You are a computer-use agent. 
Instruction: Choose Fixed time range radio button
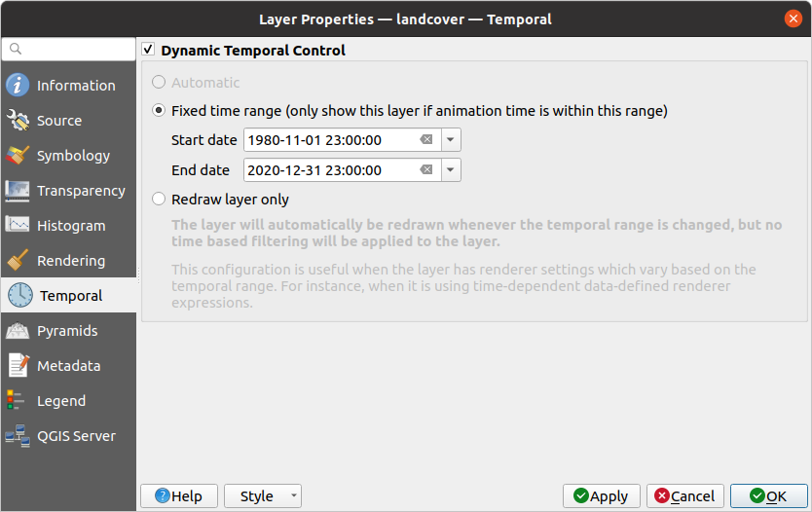159,111
